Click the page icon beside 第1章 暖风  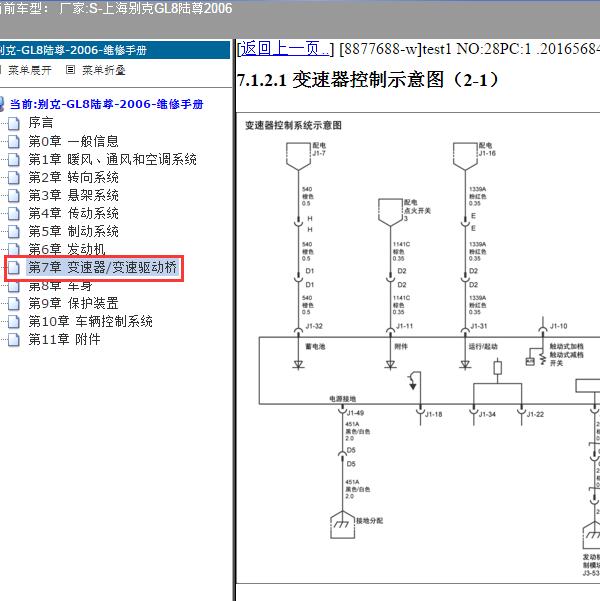pyautogui.click(x=14, y=159)
